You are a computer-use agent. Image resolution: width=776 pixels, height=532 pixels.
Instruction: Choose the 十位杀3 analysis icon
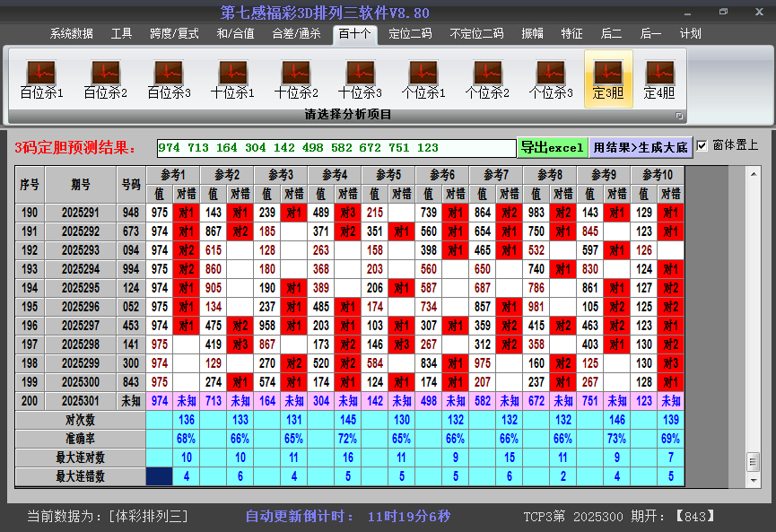coord(360,79)
